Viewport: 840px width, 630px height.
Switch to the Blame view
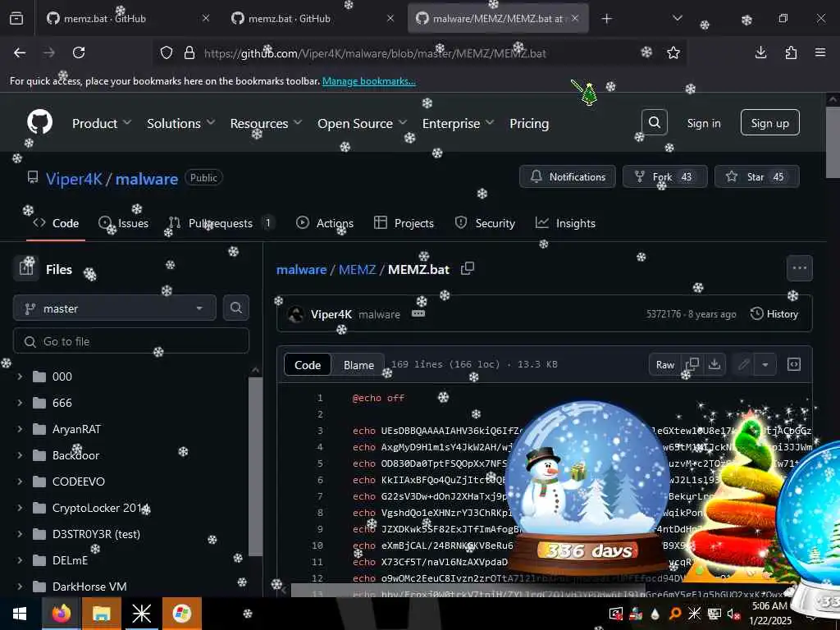click(x=358, y=365)
